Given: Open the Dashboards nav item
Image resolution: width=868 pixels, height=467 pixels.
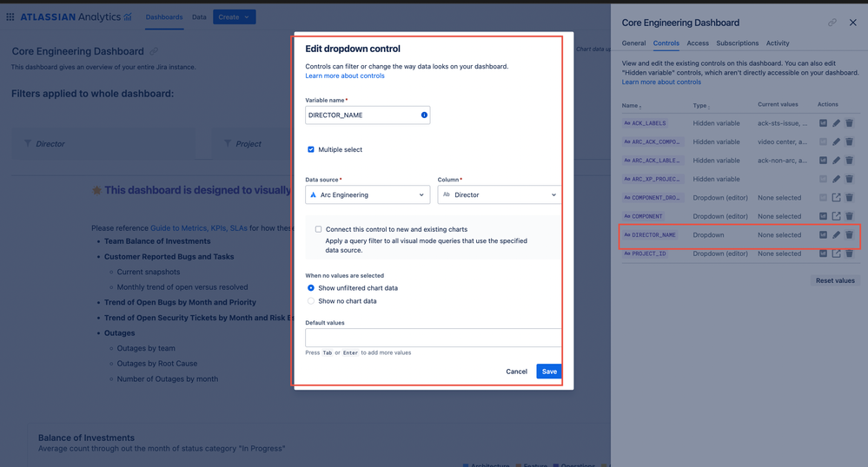Looking at the screenshot, I should (x=164, y=17).
